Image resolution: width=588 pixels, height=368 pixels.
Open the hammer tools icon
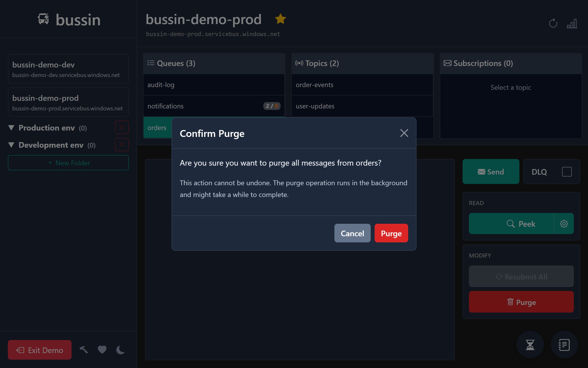[x=84, y=350]
